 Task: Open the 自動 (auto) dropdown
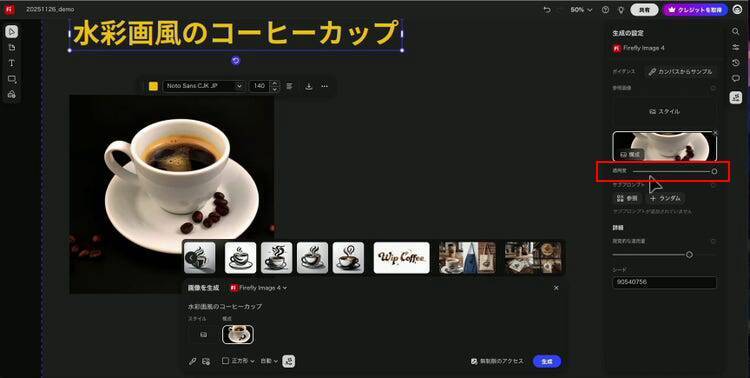click(x=269, y=361)
